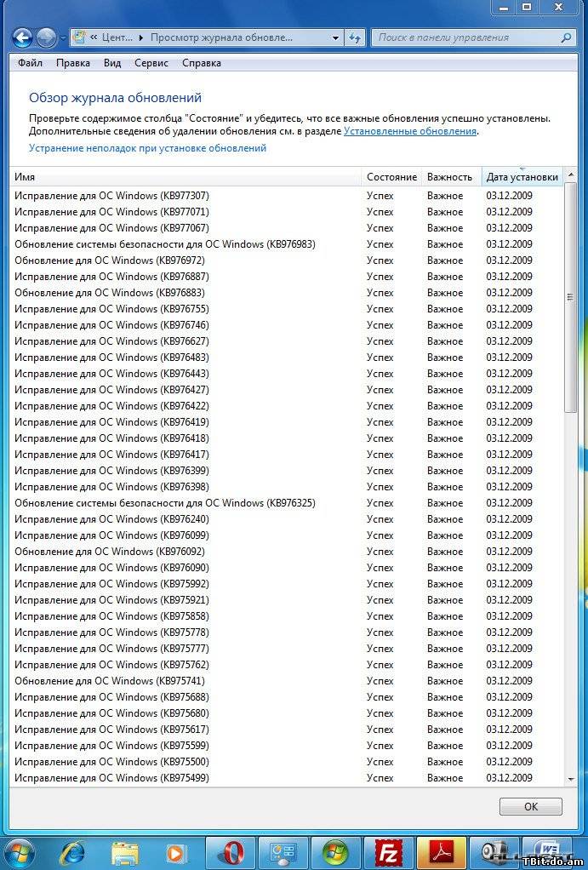588x870 pixels.
Task: Click the vertical scrollbar thumb
Action: coord(571,297)
